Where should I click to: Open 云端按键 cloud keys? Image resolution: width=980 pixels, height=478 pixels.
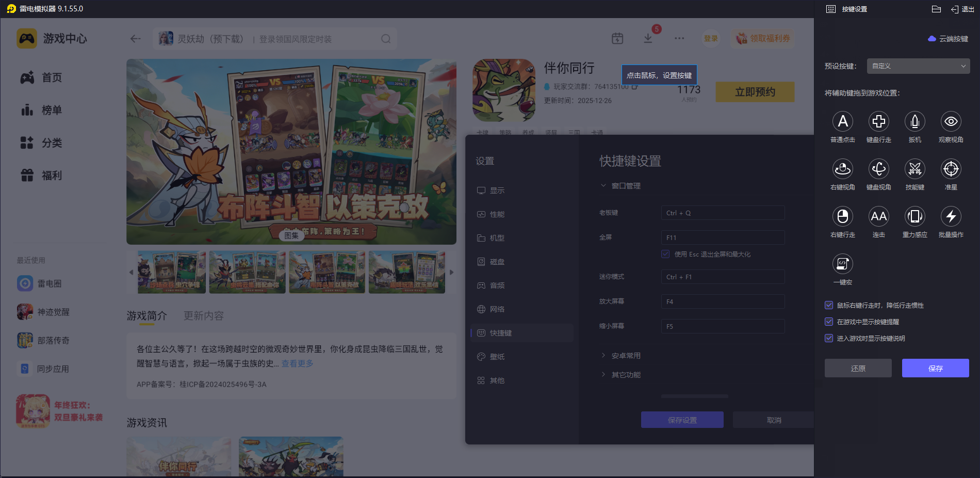pyautogui.click(x=948, y=39)
